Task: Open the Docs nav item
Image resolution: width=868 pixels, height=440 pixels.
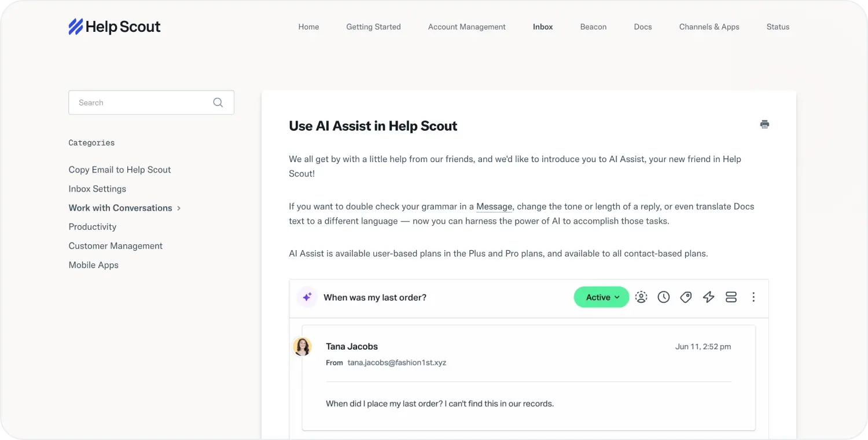Action: 643,27
